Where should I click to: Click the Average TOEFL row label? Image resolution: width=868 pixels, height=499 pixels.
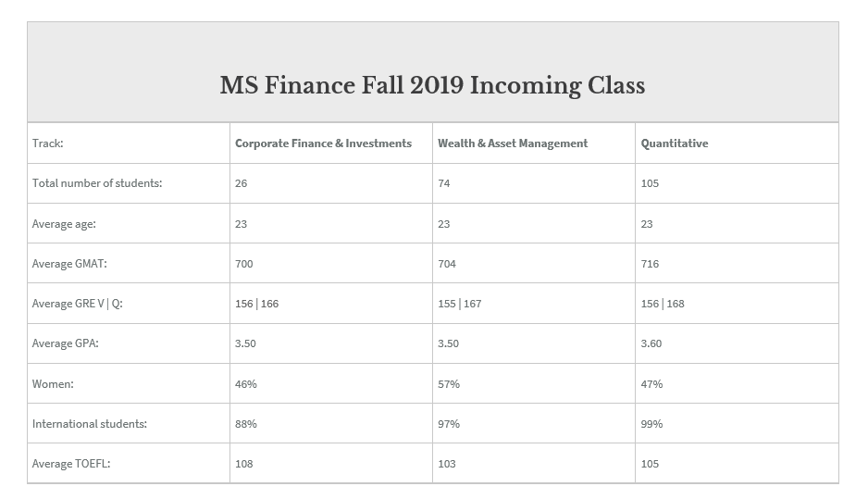[71, 464]
